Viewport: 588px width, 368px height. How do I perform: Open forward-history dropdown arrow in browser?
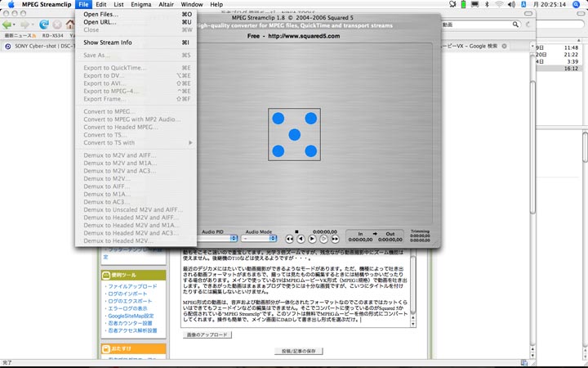point(32,25)
